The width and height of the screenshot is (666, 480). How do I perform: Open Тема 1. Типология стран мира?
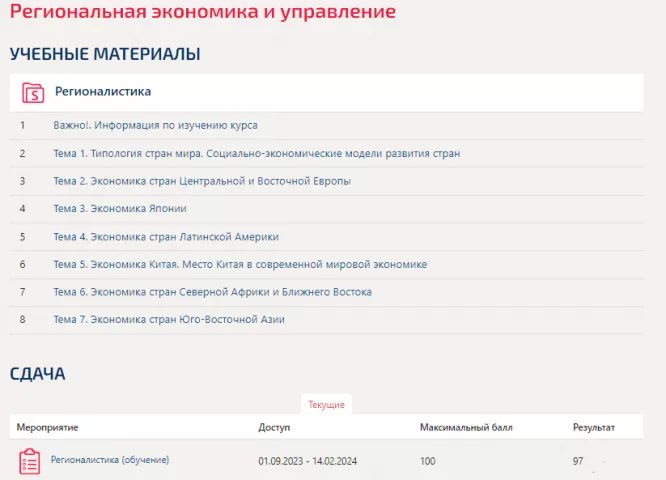[257, 153]
